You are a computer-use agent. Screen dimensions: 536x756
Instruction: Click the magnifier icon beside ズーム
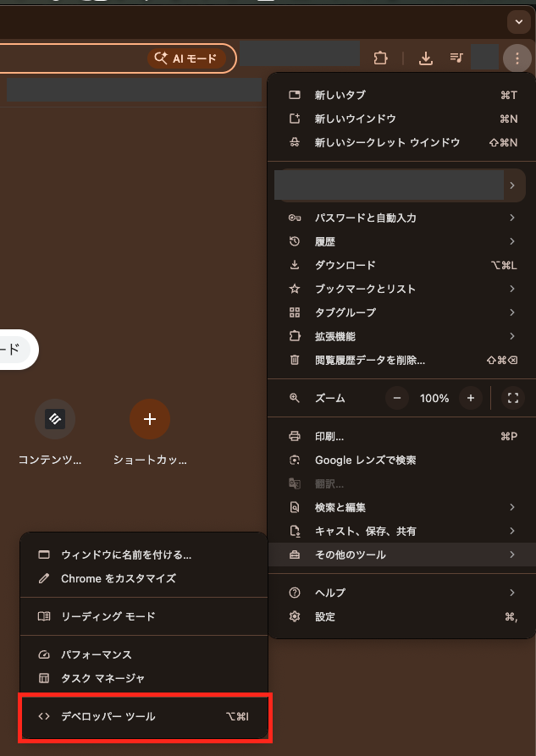(295, 398)
